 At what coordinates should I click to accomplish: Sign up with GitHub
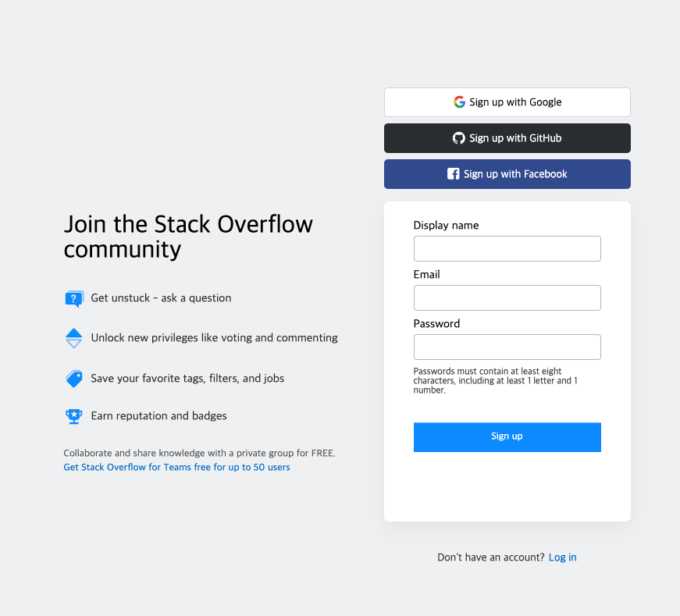(507, 138)
